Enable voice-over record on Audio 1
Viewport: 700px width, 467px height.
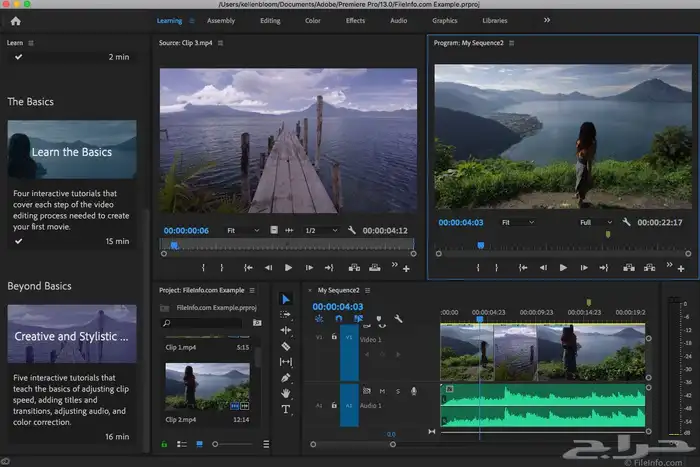[414, 391]
